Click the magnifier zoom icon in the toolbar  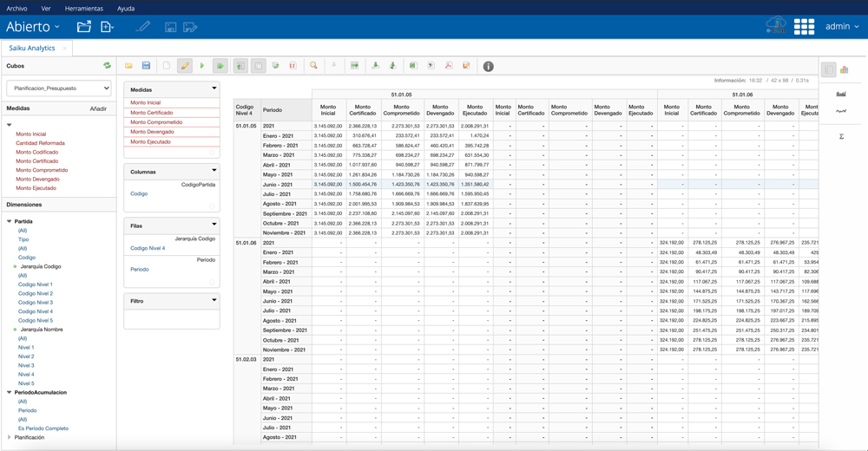pos(313,66)
